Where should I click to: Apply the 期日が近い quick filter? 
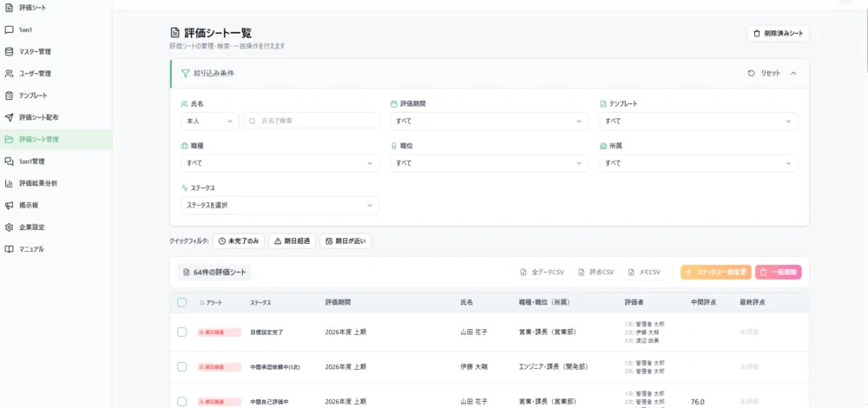(345, 240)
